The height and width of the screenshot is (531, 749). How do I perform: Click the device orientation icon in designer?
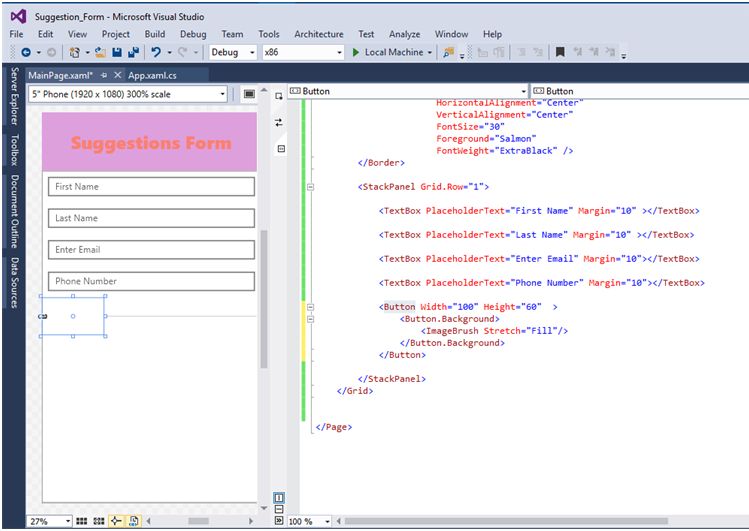249,94
